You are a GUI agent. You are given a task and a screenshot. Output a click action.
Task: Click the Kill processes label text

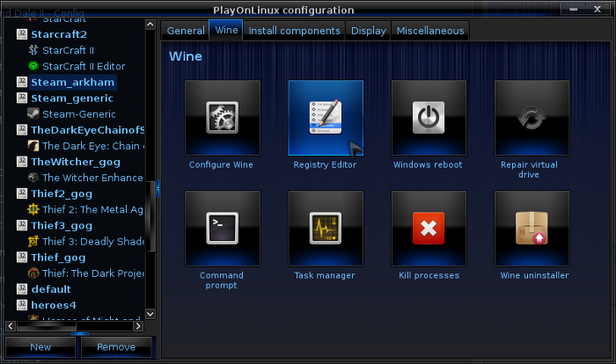pos(429,275)
